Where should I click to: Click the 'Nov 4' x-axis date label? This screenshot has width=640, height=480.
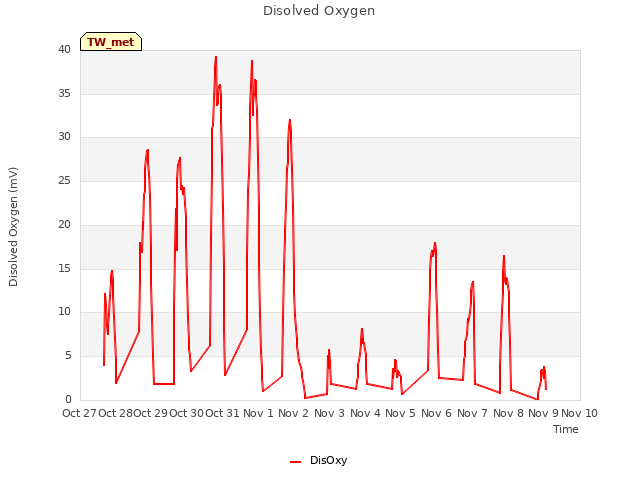click(365, 413)
